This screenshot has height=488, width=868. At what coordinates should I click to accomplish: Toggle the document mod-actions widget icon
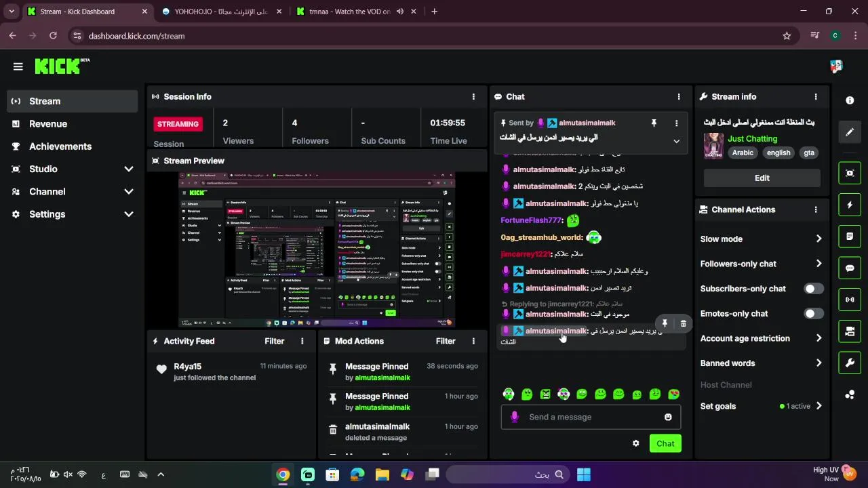[850, 237]
